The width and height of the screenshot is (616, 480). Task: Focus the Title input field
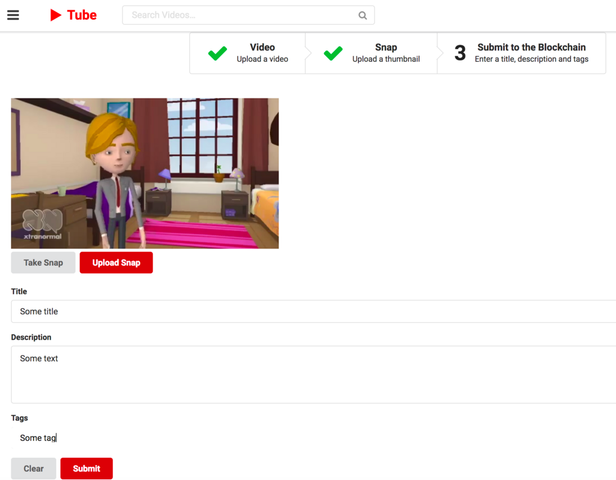314,311
